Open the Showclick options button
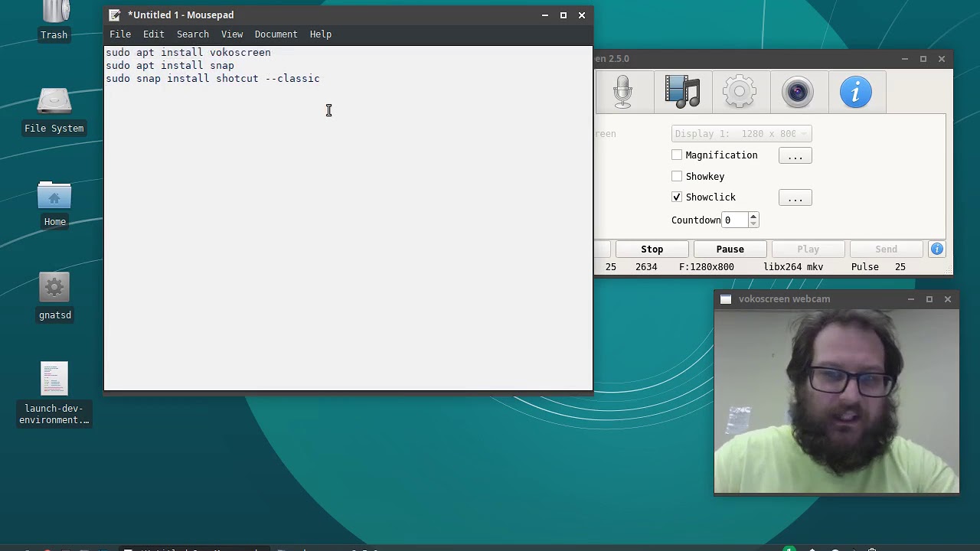980x551 pixels. [x=795, y=198]
